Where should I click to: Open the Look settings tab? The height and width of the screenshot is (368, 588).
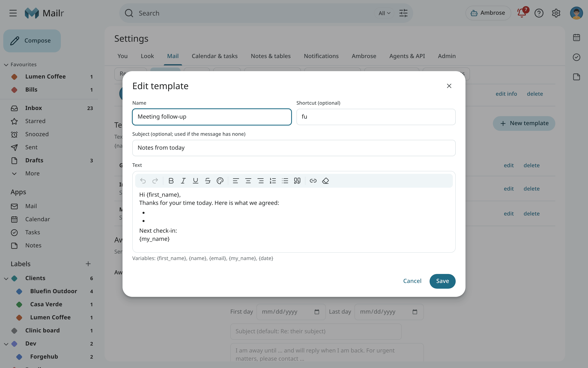(147, 56)
